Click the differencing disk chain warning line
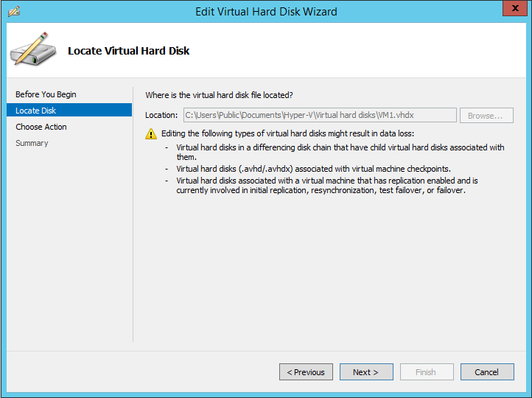The width and height of the screenshot is (532, 398). [340, 152]
